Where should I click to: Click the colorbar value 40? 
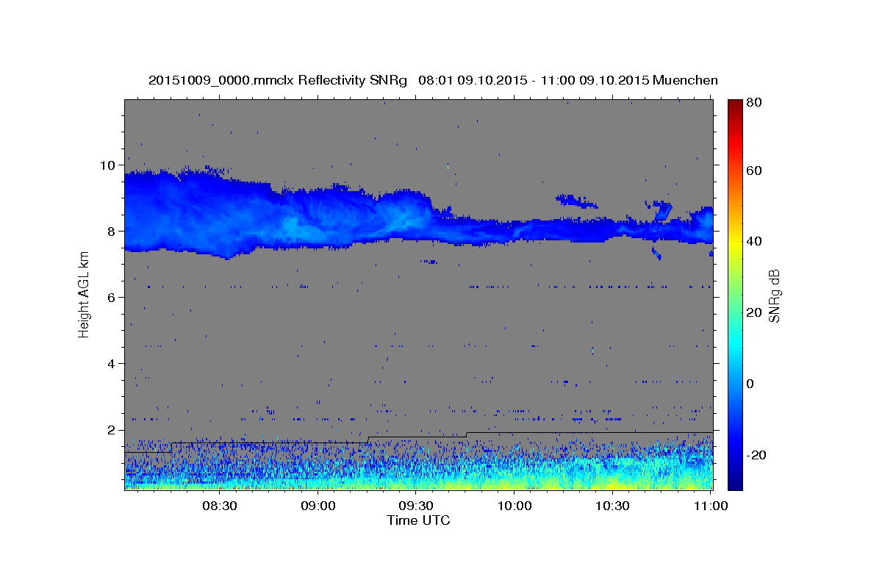754,241
